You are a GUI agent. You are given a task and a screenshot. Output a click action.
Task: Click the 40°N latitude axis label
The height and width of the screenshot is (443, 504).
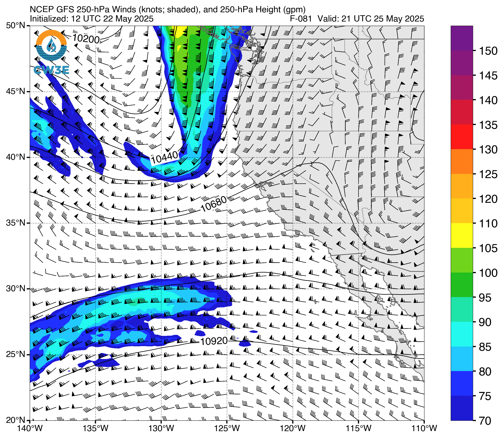click(15, 157)
